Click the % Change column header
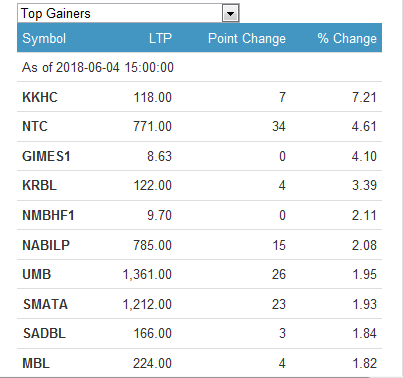 347,38
